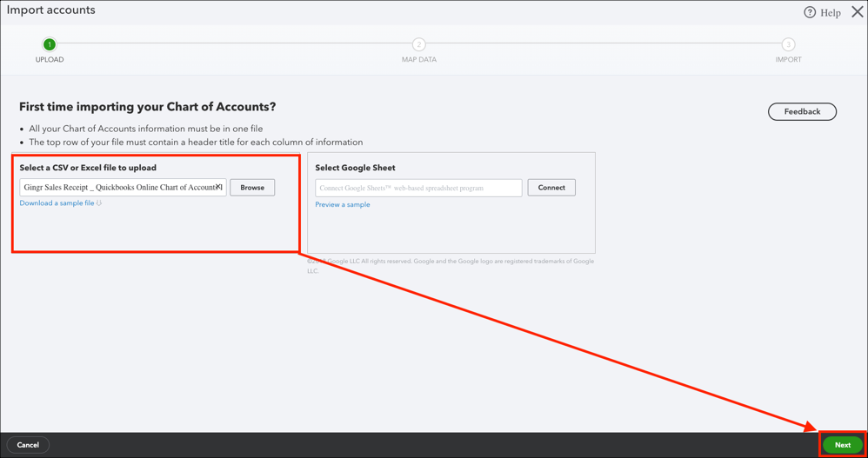868x458 pixels.
Task: Close the Import accounts dialog with the X
Action: click(857, 12)
